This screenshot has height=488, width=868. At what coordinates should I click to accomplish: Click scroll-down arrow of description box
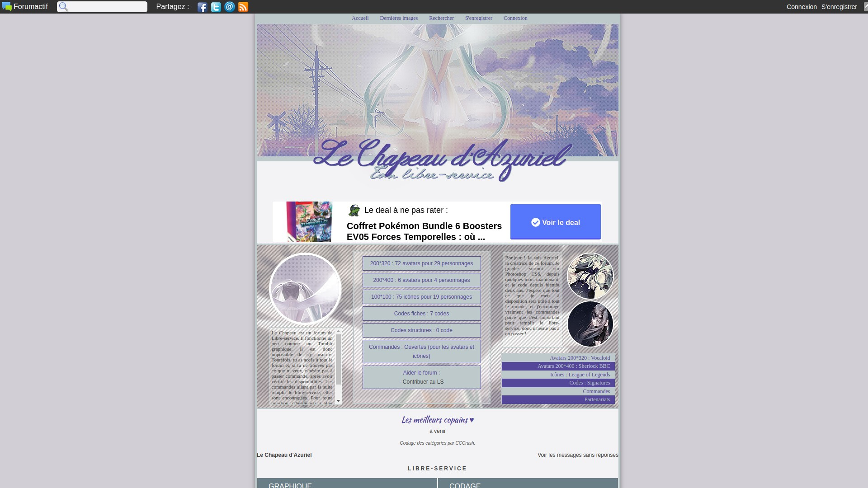(338, 401)
